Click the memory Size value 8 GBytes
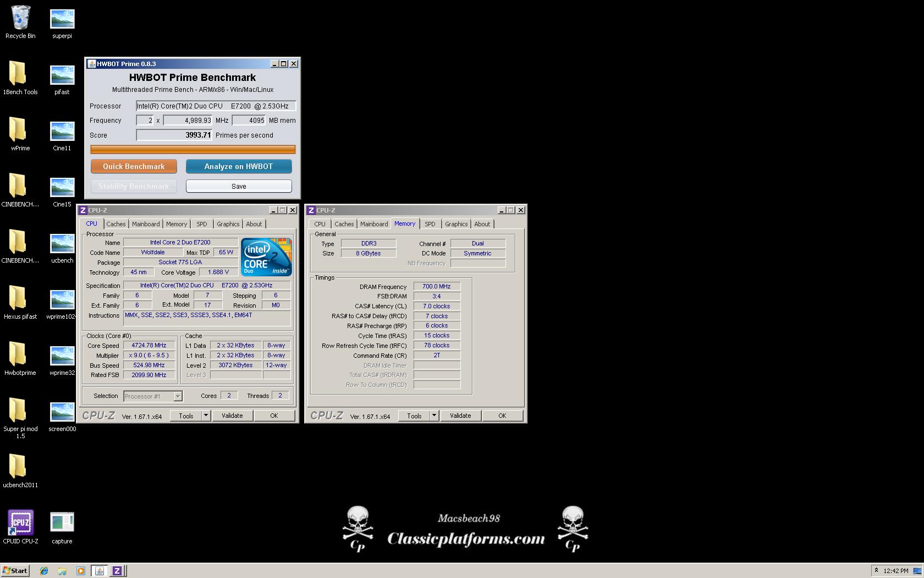This screenshot has width=924, height=578. (369, 253)
